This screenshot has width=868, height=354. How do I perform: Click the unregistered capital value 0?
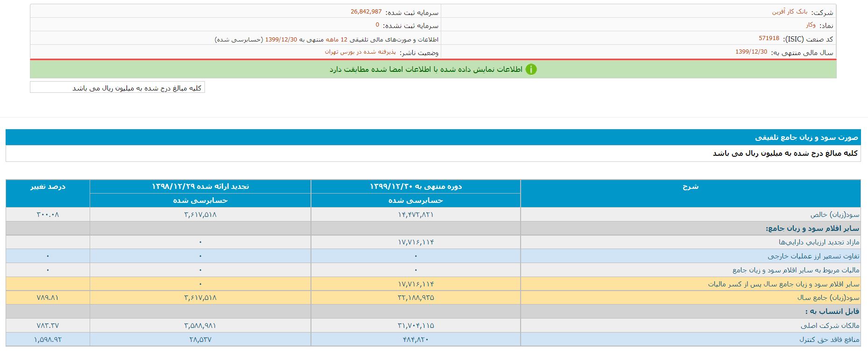click(377, 25)
